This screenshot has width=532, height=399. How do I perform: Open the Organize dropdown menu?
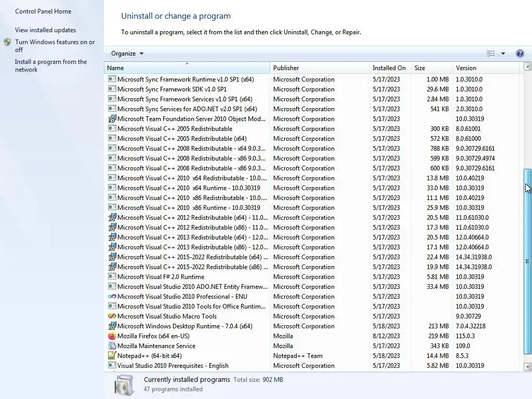pos(127,54)
